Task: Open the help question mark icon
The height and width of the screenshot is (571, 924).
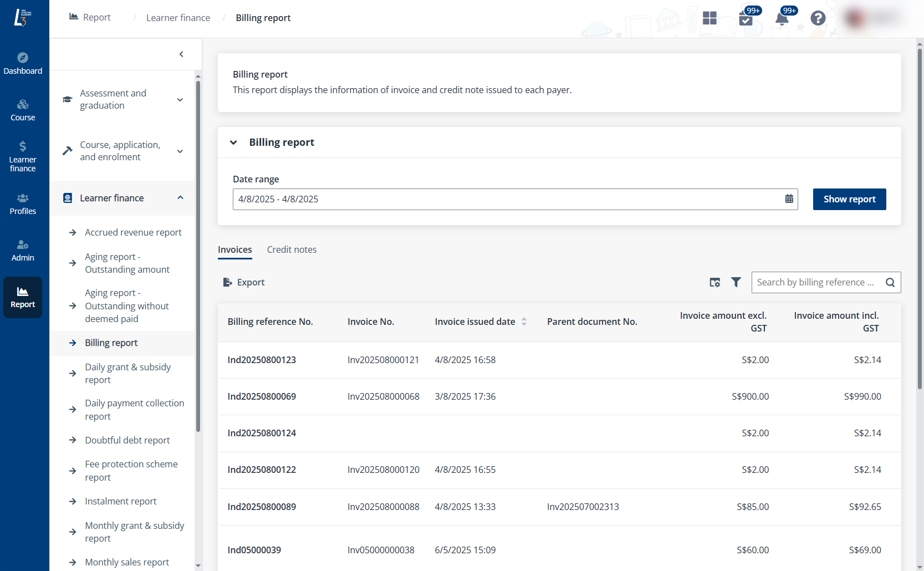Action: [x=818, y=18]
